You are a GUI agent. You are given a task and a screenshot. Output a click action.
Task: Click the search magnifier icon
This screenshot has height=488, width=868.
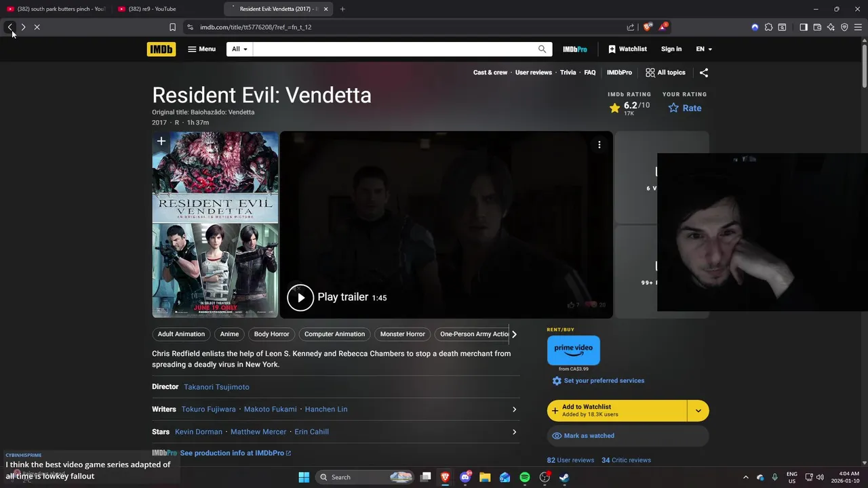[542, 49]
